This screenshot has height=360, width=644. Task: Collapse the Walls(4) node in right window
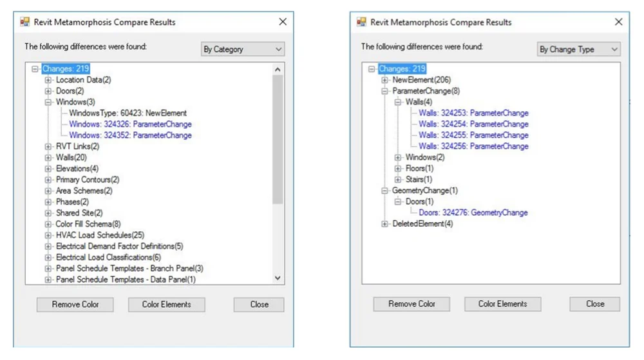397,102
